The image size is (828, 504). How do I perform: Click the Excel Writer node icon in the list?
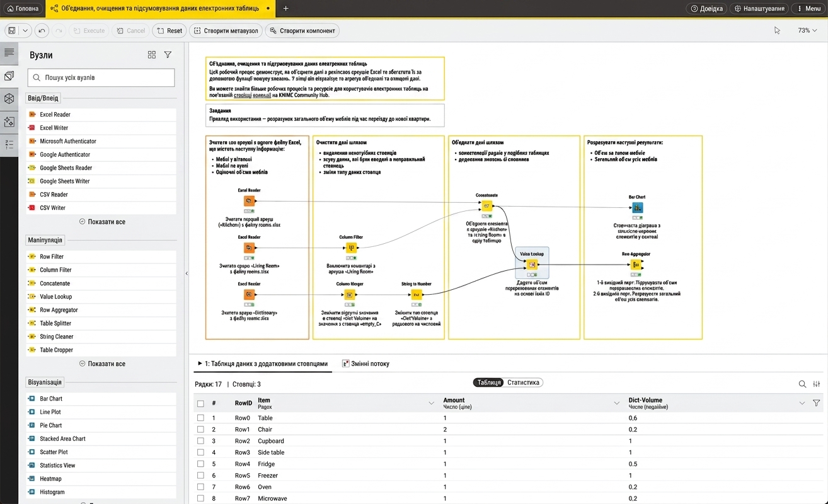pyautogui.click(x=33, y=128)
